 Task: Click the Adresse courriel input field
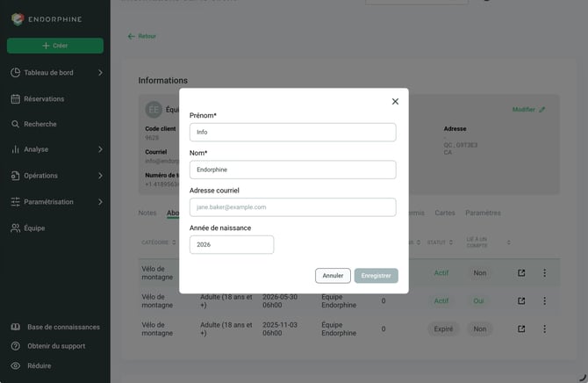pos(292,207)
